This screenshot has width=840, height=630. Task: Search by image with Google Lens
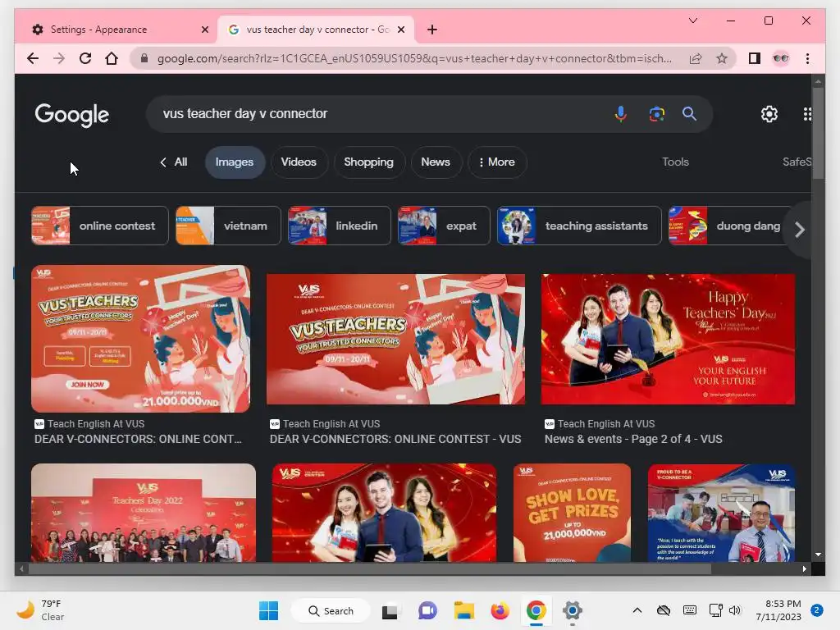coord(656,113)
